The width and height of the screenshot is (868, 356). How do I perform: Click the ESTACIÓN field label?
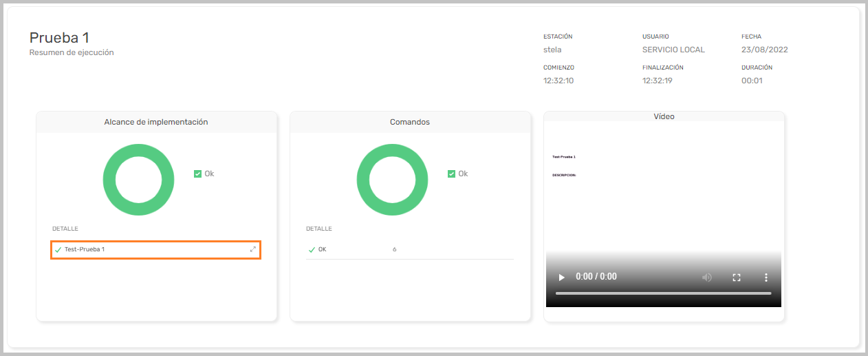point(558,36)
